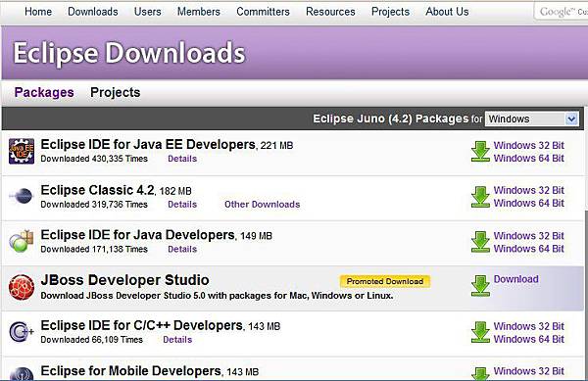
Task: Open Details for Java EE Developers
Action: [x=182, y=159]
